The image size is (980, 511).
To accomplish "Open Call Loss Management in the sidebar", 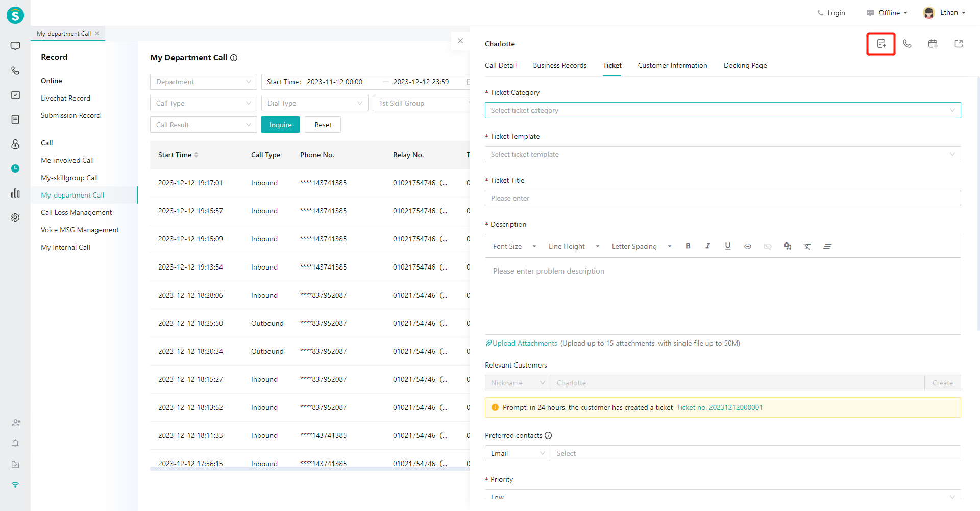I will click(76, 212).
